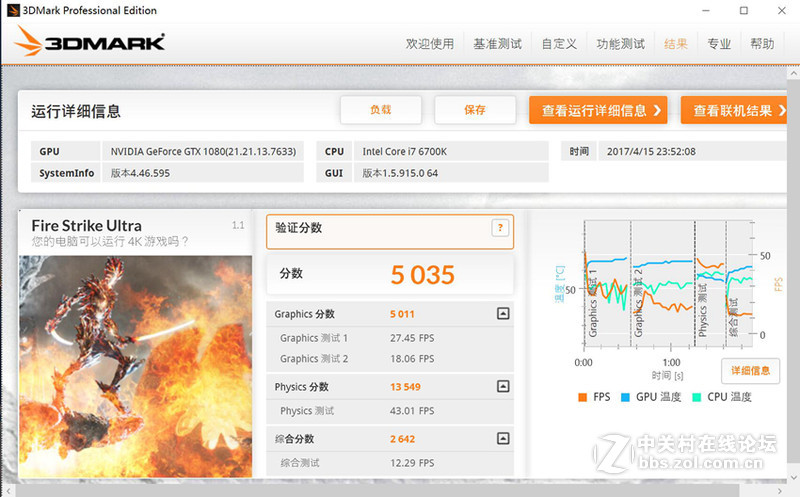
Task: Click the orange FPS legend swatch
Action: pyautogui.click(x=582, y=397)
